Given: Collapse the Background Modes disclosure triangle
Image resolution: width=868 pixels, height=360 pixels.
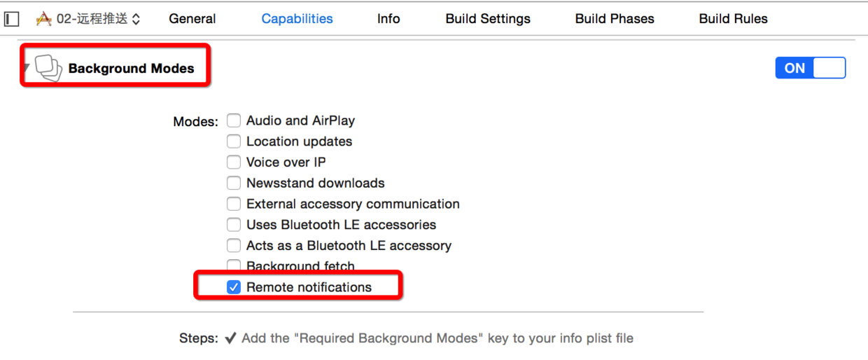Looking at the screenshot, I should (x=26, y=68).
